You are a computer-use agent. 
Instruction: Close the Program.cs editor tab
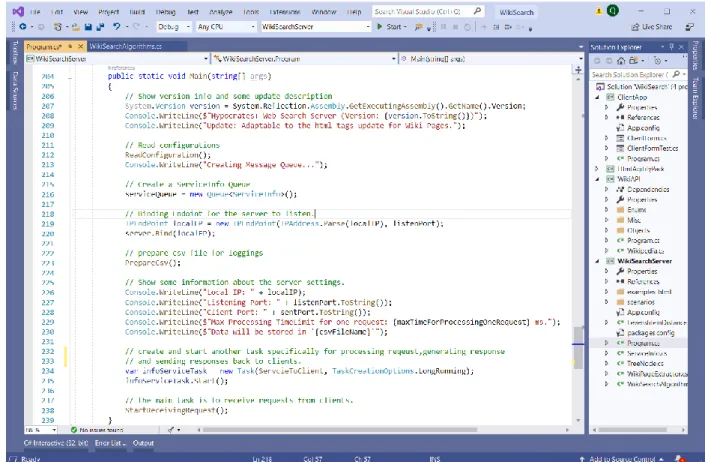[80, 46]
